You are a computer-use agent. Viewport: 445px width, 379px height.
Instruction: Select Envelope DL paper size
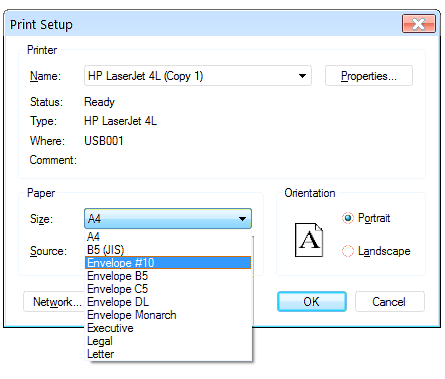pos(168,302)
